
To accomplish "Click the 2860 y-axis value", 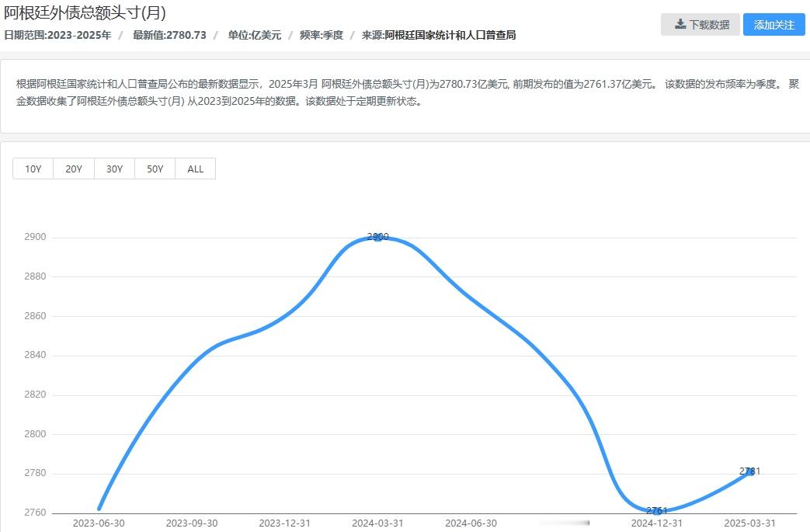I will point(35,315).
